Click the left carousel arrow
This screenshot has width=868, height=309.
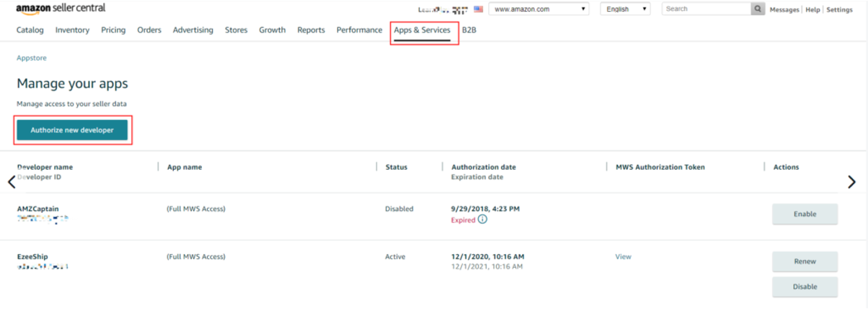tap(11, 182)
